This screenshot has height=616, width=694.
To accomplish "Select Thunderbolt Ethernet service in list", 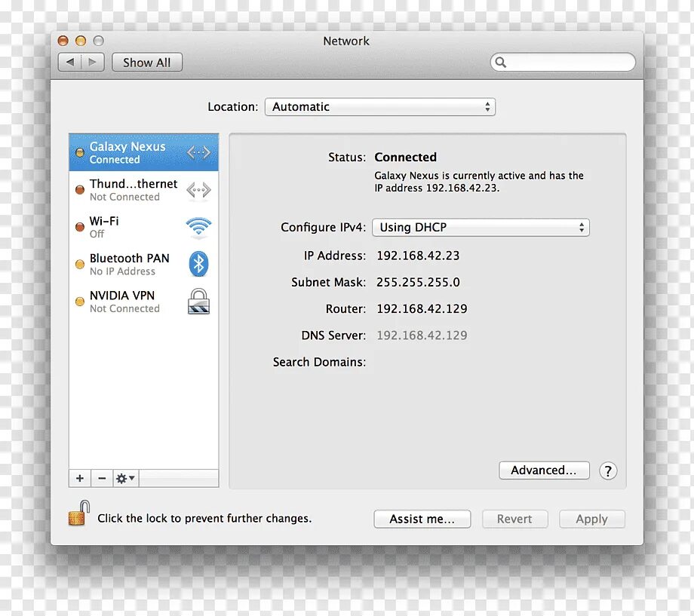I will point(144,190).
